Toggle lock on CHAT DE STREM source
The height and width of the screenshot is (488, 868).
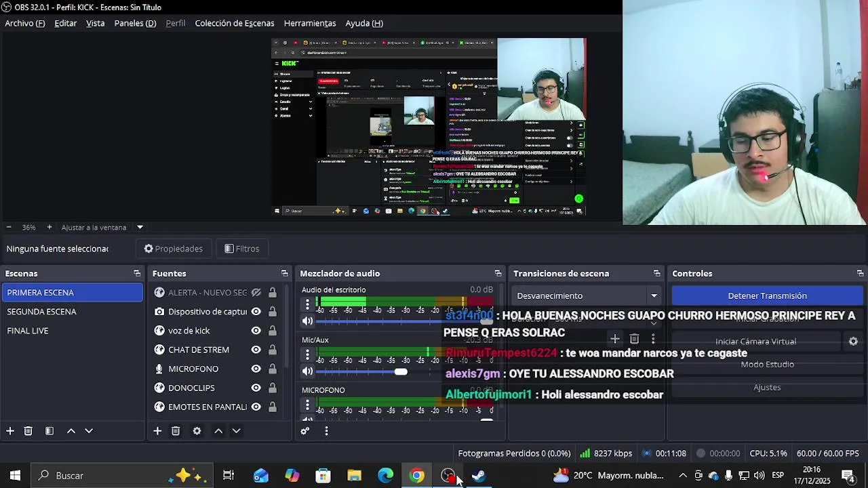pyautogui.click(x=272, y=350)
